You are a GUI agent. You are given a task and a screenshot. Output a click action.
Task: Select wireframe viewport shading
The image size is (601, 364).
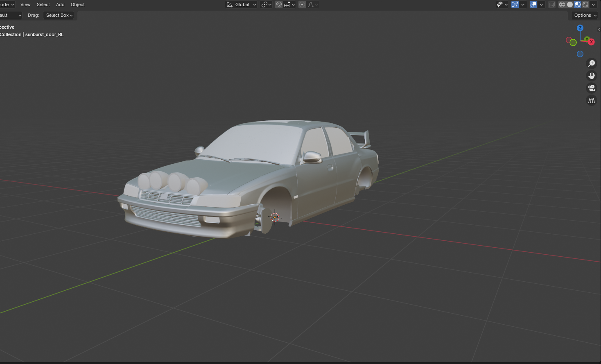562,5
